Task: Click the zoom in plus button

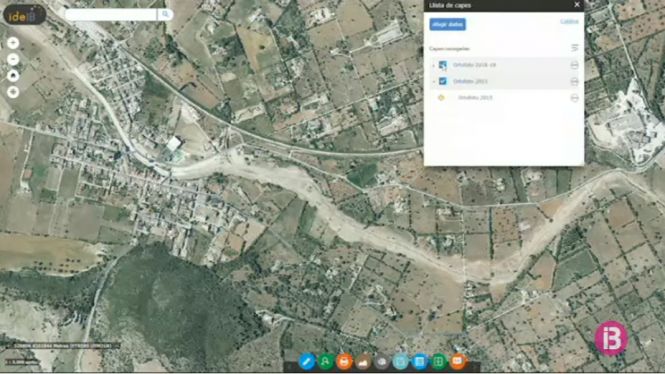Action: coord(13,43)
